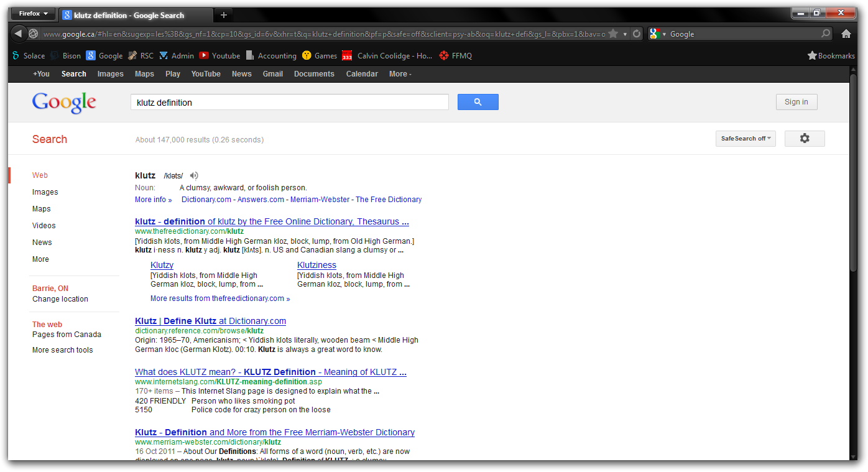The height and width of the screenshot is (472, 868).
Task: Filter results by Images in sidebar
Action: point(45,192)
